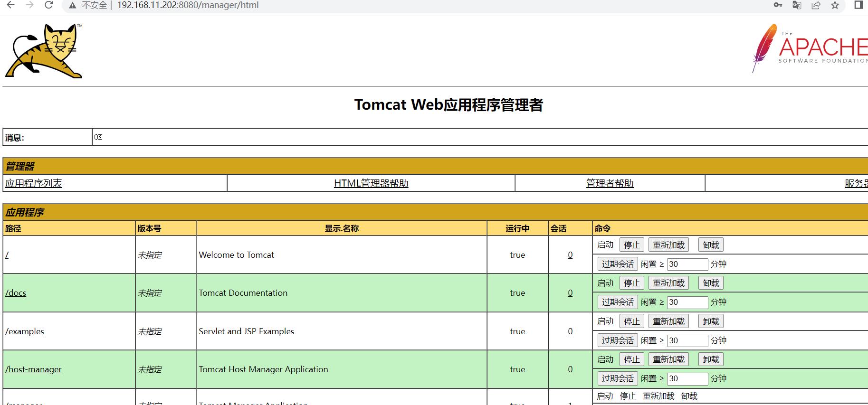This screenshot has width=868, height=405.
Task: Open HTML管理器帮助 link
Action: pyautogui.click(x=371, y=183)
